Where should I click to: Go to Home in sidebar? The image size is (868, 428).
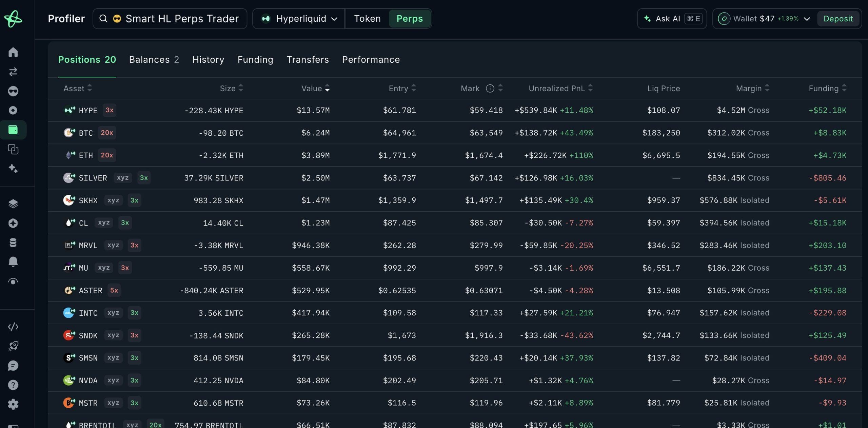[13, 52]
